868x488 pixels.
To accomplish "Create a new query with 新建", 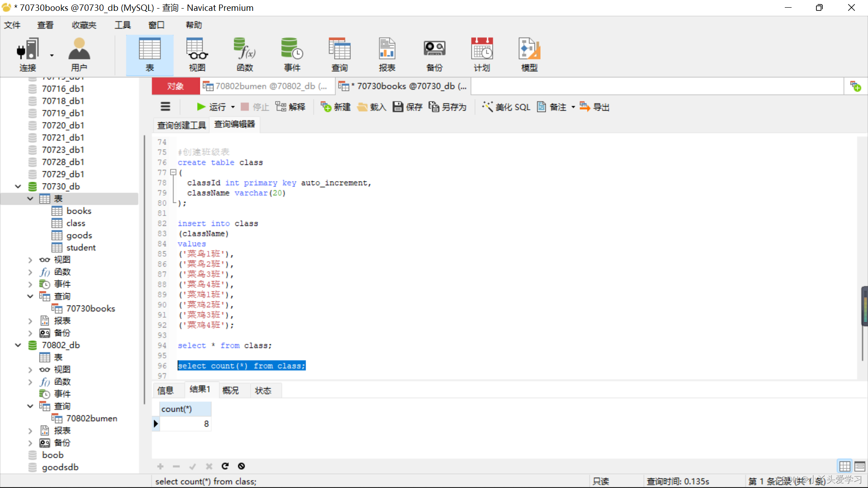I will pos(335,107).
